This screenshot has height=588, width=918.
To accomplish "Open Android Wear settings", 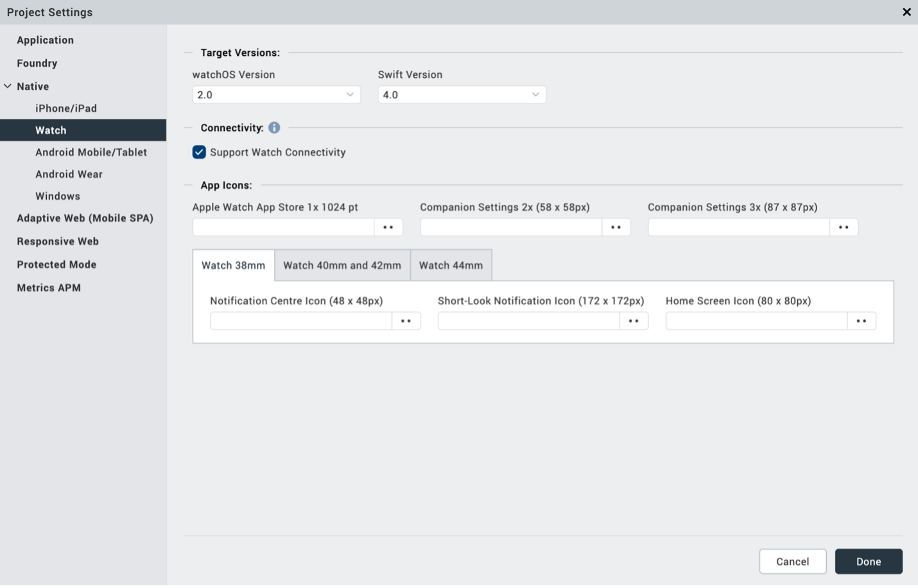I will tap(69, 174).
